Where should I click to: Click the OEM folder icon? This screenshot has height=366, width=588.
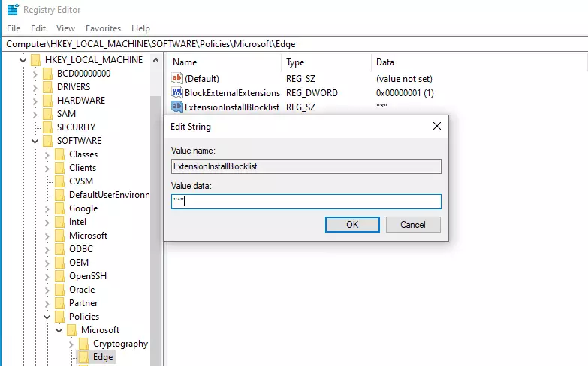(59, 262)
